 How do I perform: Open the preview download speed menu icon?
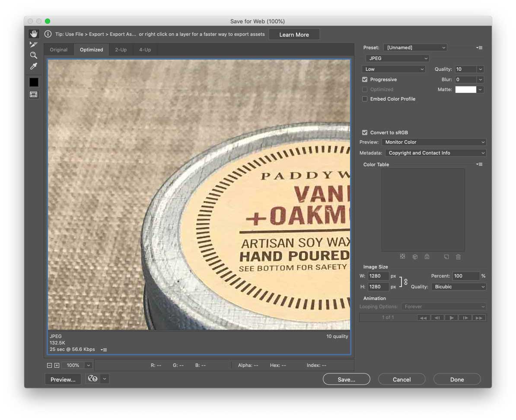pos(104,350)
